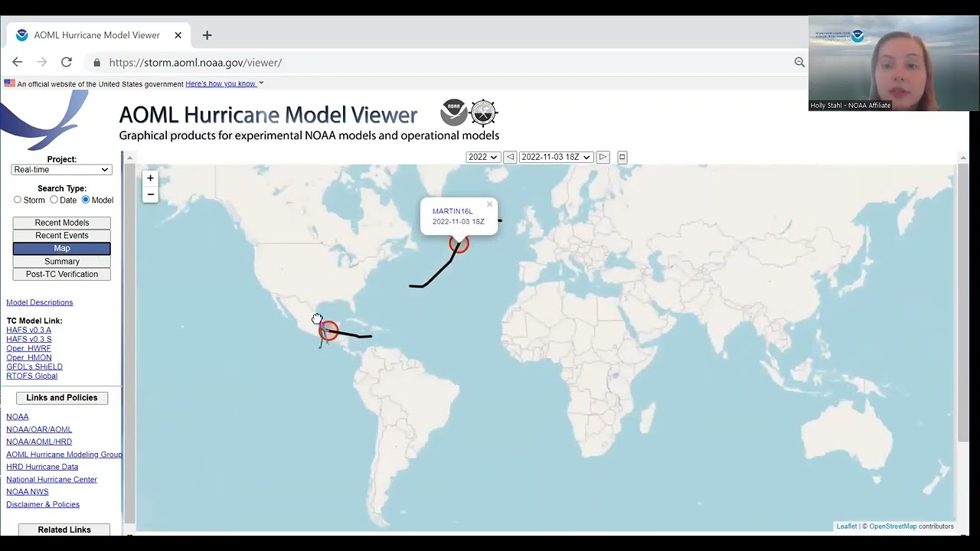Open GFDL's SHiELD model link
The height and width of the screenshot is (551, 980).
pyautogui.click(x=34, y=367)
